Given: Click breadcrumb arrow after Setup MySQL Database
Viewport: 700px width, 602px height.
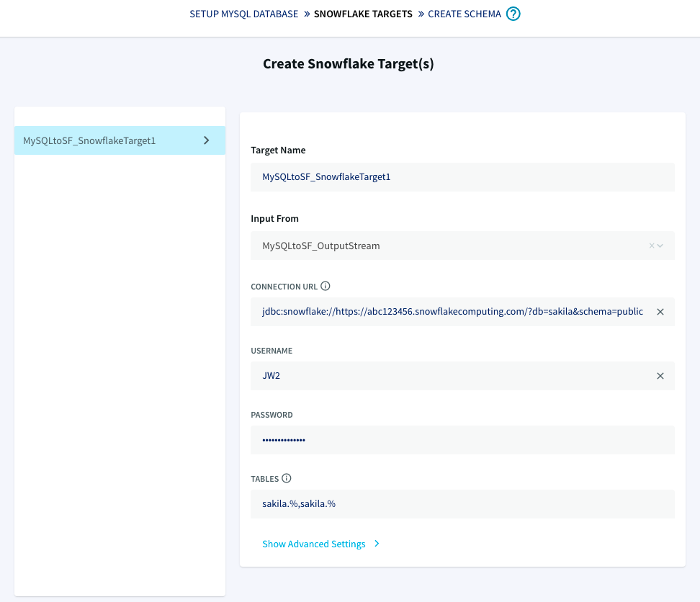Looking at the screenshot, I should coord(307,14).
